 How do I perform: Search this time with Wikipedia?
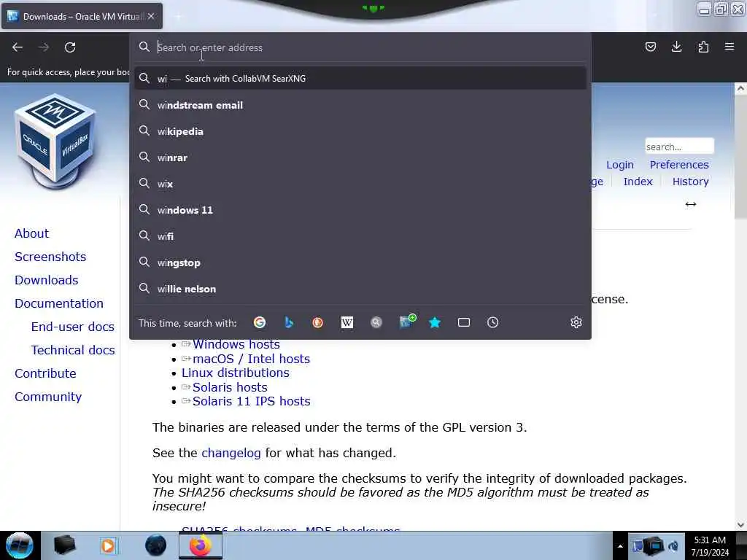coord(347,322)
